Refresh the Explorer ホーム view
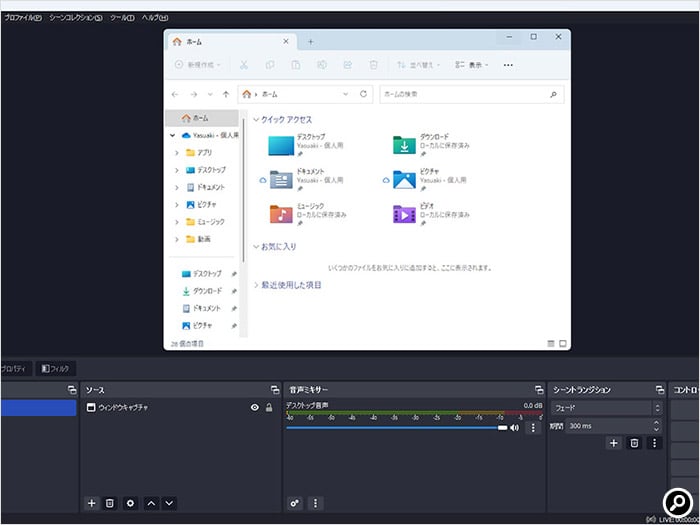700x525 pixels. 363,94
